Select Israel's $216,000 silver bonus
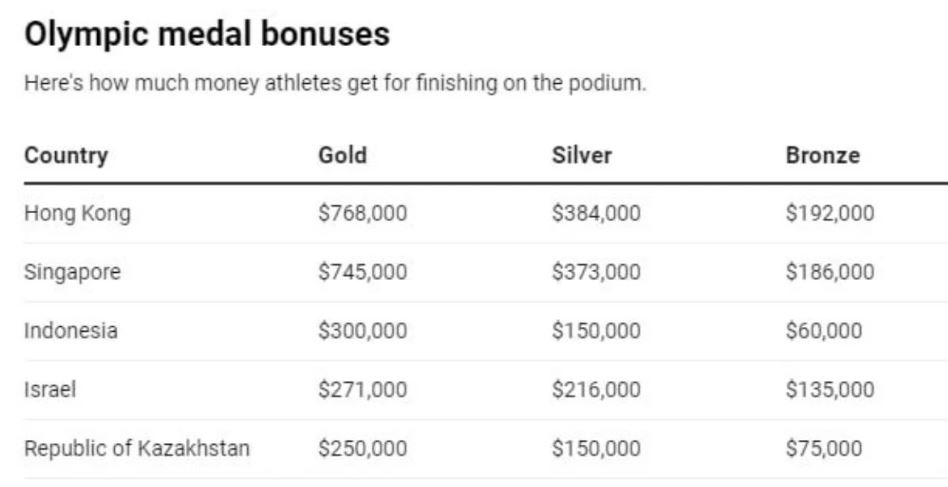Screen dimensions: 948x487 [x=595, y=390]
